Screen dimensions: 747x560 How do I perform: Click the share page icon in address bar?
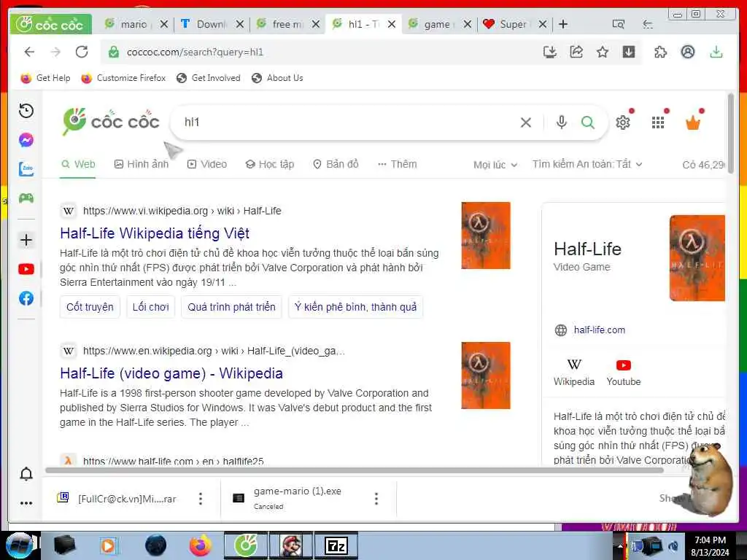coord(576,52)
